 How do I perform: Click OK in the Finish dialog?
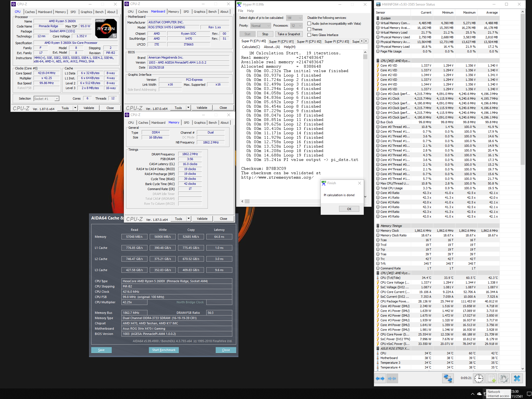pyautogui.click(x=349, y=209)
